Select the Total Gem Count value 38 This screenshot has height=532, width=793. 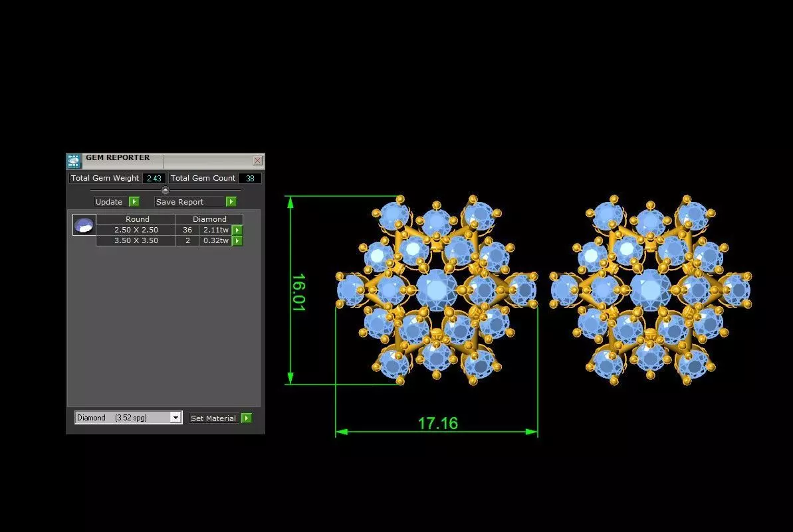[250, 179]
